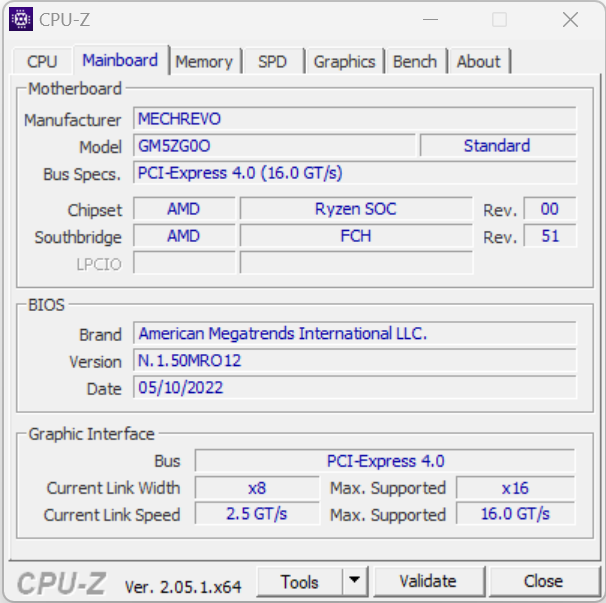Image resolution: width=606 pixels, height=603 pixels.
Task: Select the Model value GM5ZG0O
Action: point(274,146)
